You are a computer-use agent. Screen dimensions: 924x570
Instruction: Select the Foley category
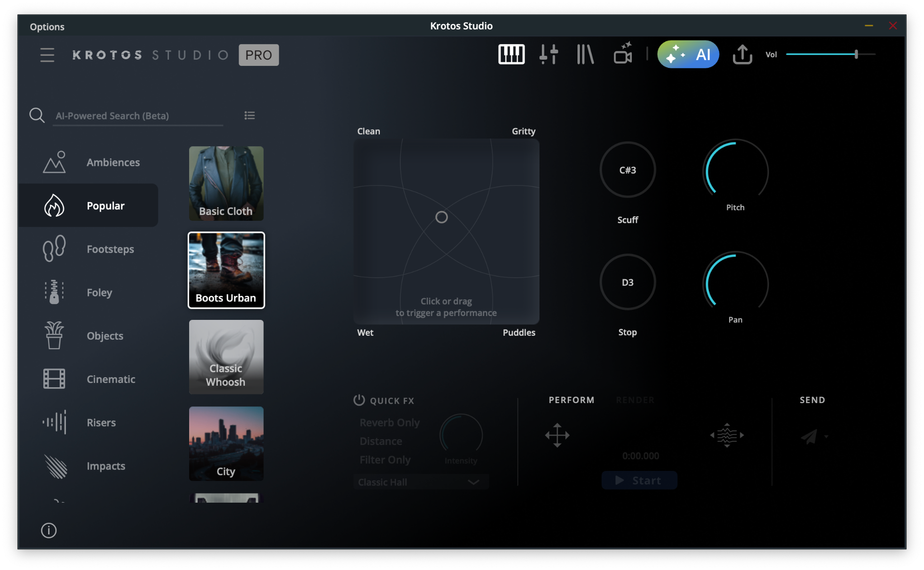point(89,292)
